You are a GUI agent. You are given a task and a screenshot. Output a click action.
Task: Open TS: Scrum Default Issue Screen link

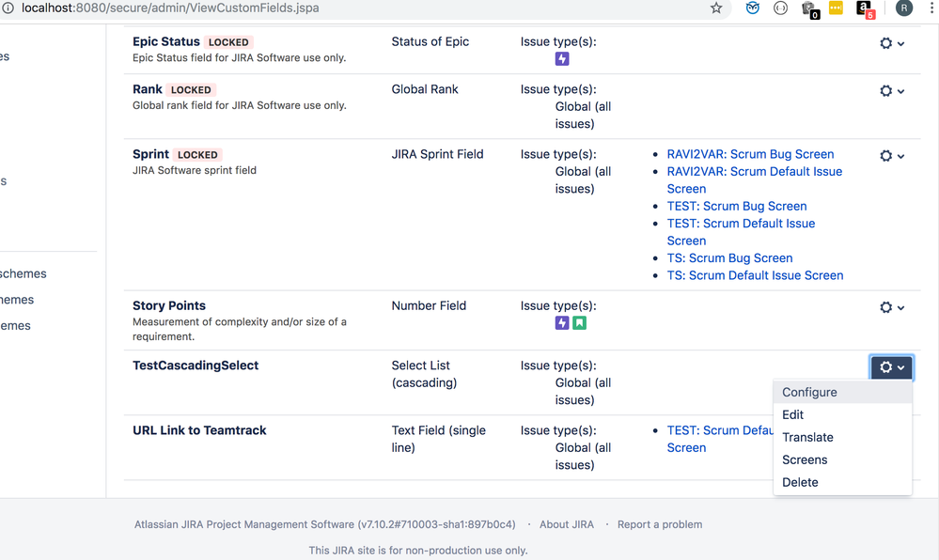(x=755, y=275)
